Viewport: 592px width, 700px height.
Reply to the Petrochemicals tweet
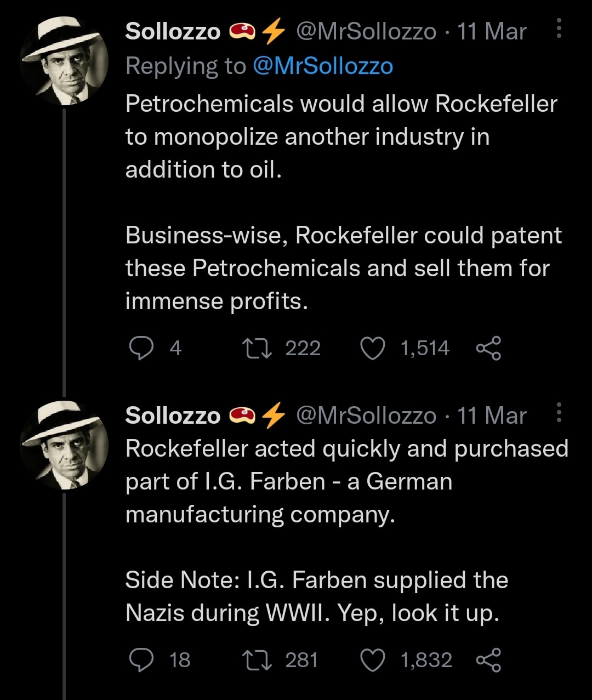(141, 349)
